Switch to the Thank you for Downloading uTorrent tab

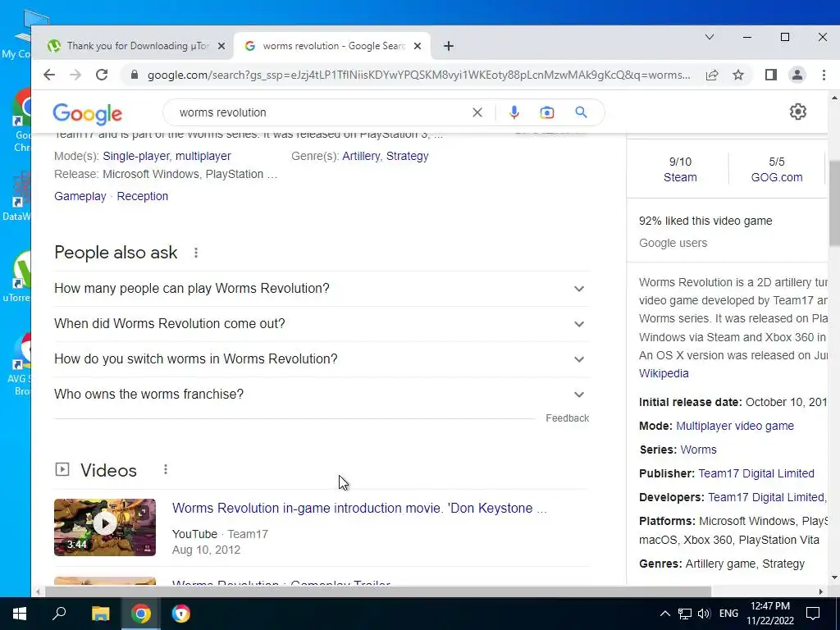coord(137,46)
